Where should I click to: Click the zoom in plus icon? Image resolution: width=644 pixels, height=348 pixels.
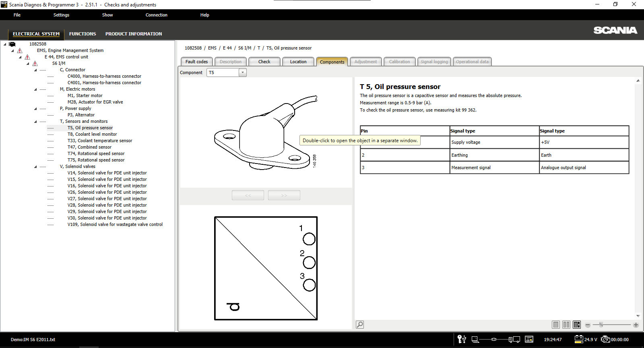click(x=636, y=325)
